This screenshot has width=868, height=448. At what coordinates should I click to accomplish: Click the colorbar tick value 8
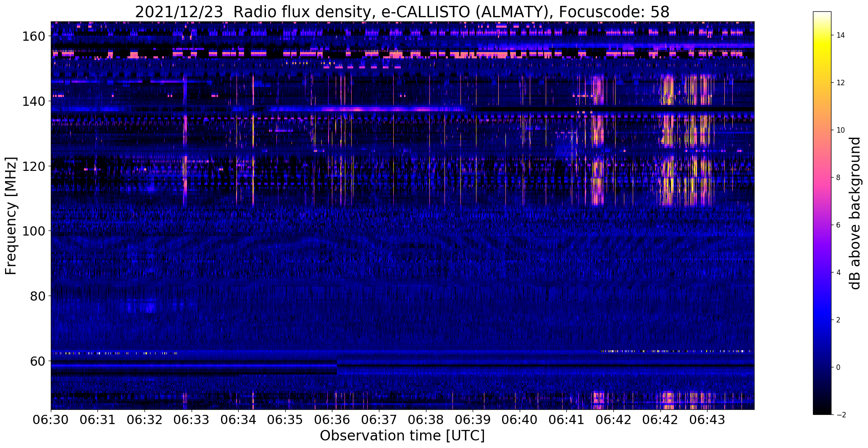pyautogui.click(x=838, y=178)
